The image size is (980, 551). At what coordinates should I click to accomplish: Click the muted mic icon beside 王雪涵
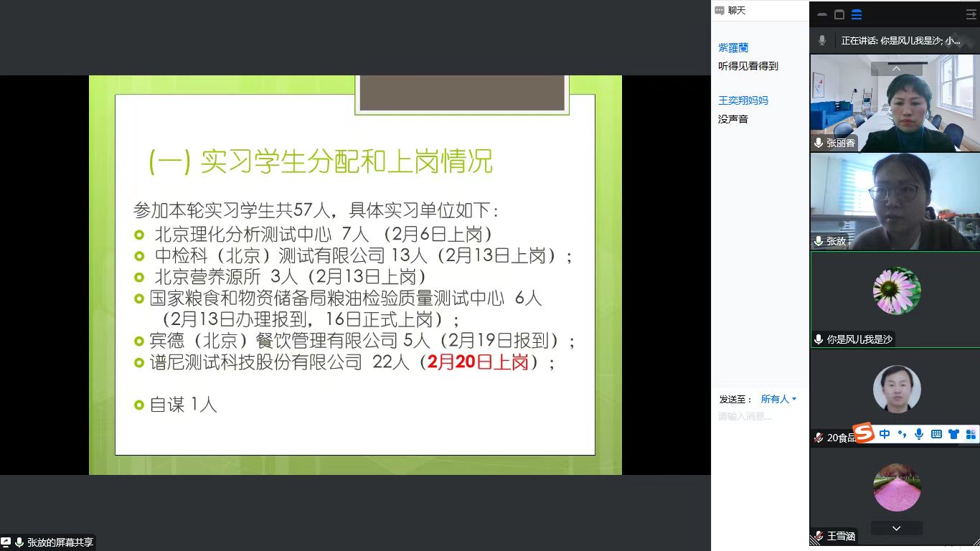coord(819,536)
